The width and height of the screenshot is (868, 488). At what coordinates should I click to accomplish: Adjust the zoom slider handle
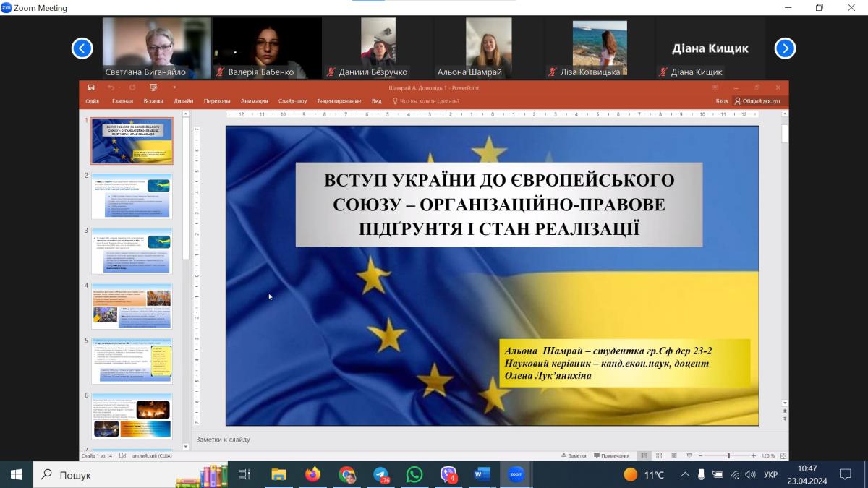click(x=728, y=455)
